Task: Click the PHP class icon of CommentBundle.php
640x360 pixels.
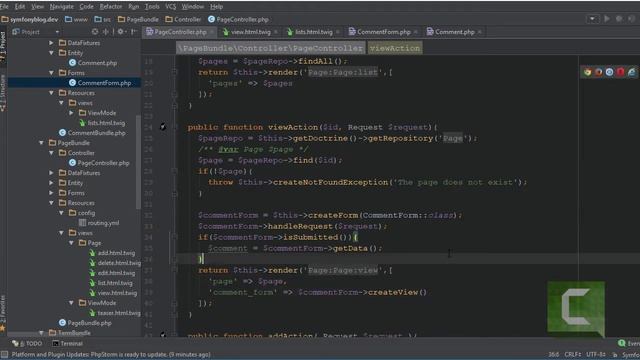Action: (x=62, y=133)
